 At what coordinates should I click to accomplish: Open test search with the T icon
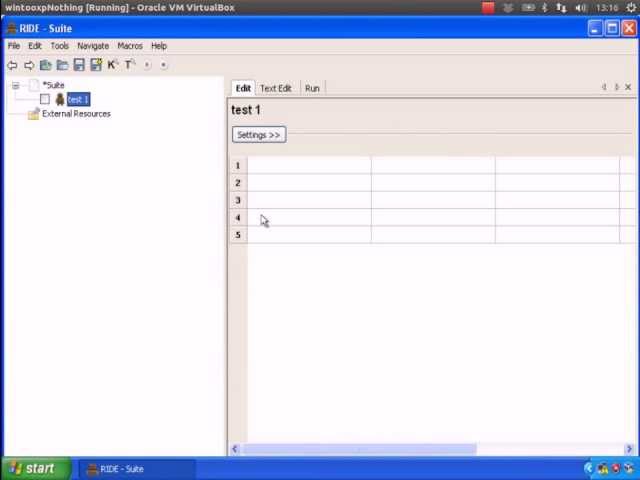click(129, 64)
